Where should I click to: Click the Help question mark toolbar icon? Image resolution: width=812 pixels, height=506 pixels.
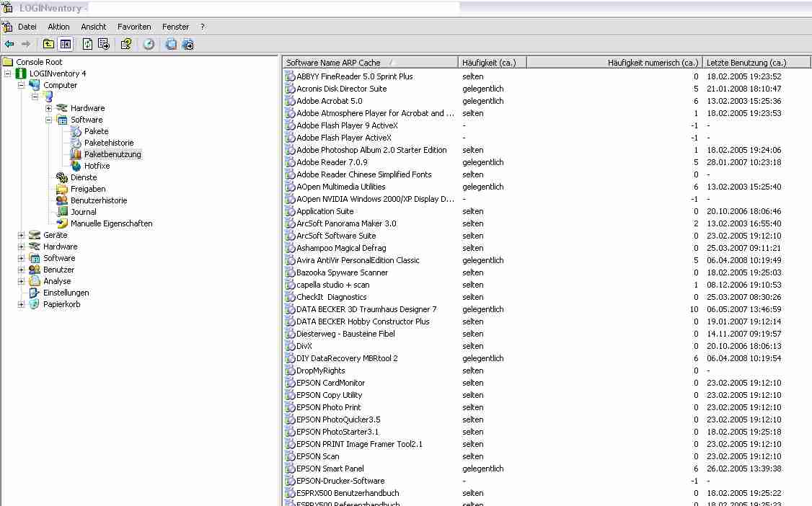pos(125,44)
